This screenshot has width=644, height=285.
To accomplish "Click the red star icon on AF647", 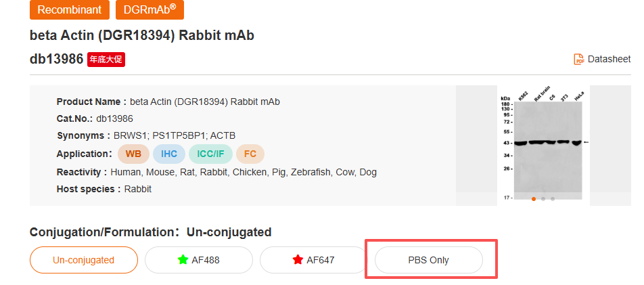I will coord(297,260).
